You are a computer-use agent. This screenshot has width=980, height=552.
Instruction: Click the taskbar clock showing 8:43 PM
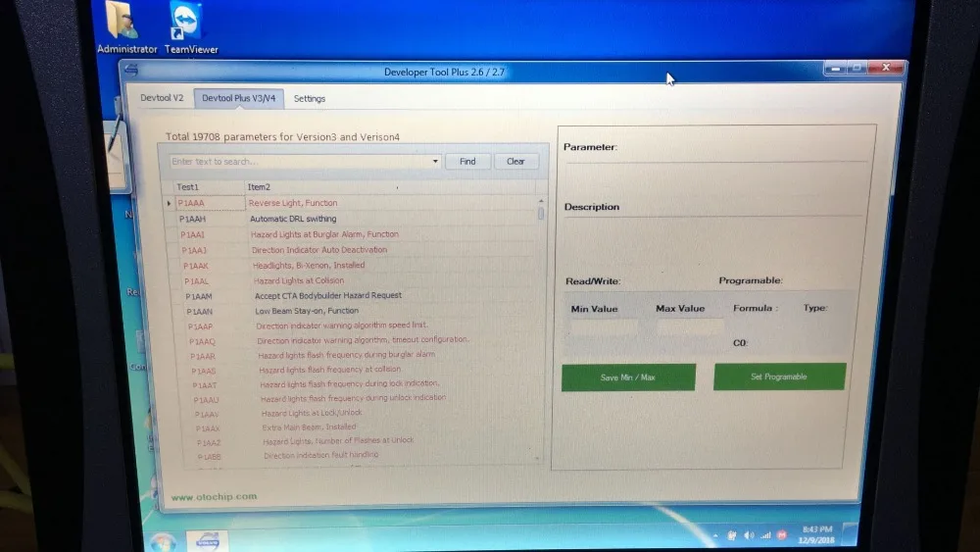(816, 534)
